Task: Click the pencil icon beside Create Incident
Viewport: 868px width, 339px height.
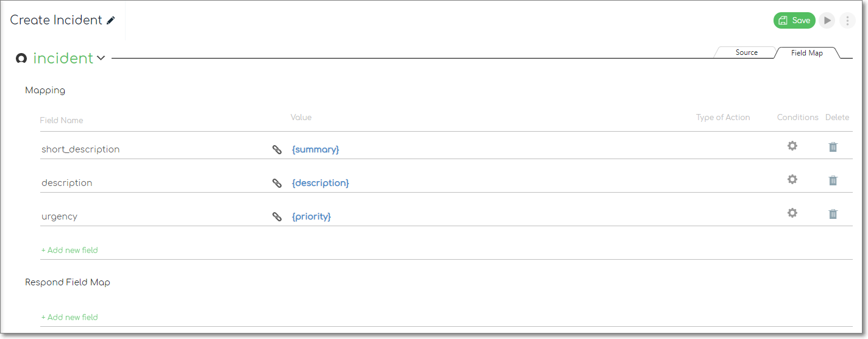Action: pyautogui.click(x=110, y=20)
